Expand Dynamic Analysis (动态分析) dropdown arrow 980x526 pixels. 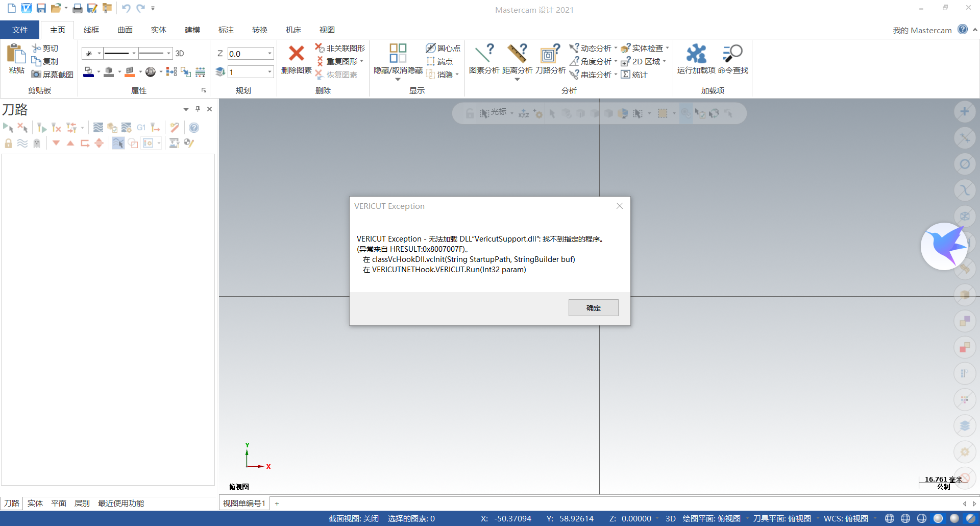pos(616,48)
